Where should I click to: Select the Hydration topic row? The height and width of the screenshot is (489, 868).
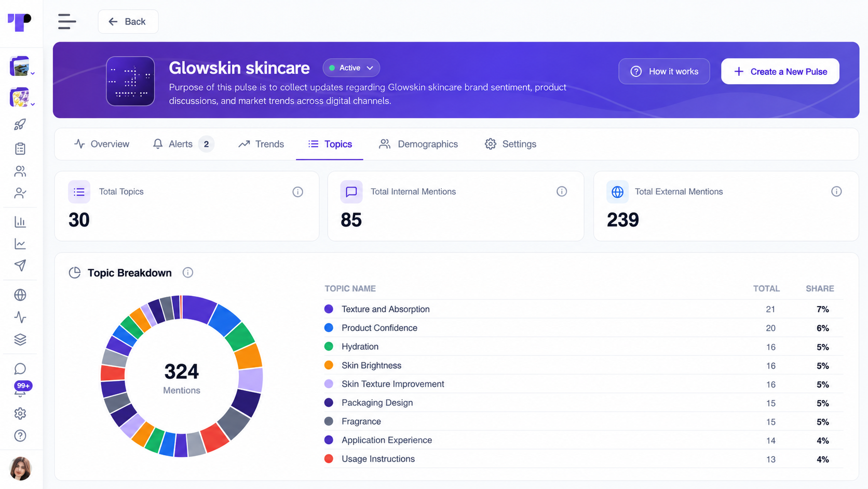pos(583,347)
